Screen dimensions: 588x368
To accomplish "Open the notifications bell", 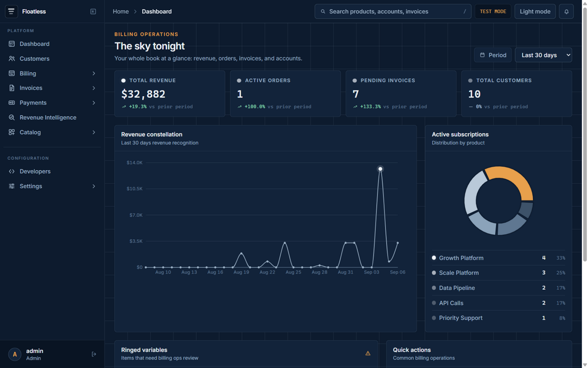I will point(566,11).
